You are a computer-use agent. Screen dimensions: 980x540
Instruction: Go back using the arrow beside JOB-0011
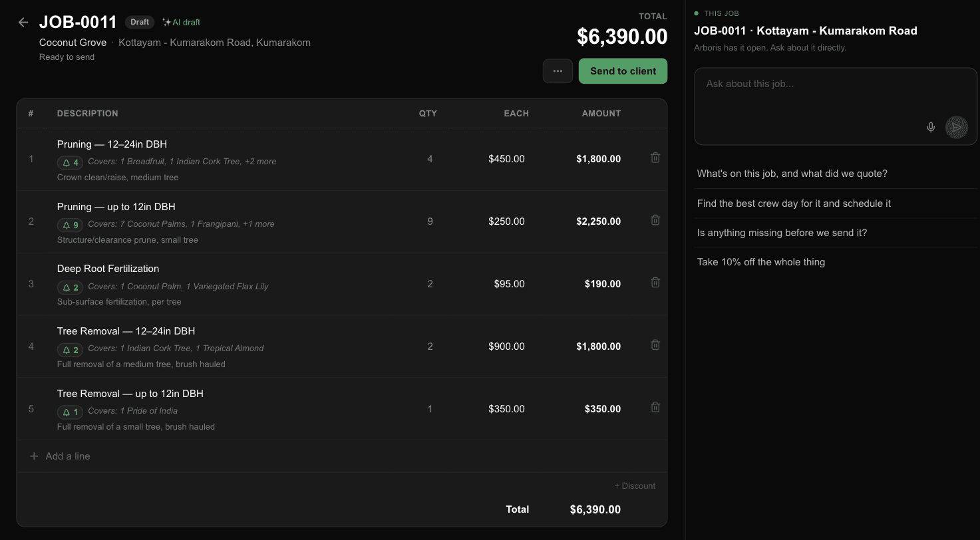pyautogui.click(x=23, y=22)
